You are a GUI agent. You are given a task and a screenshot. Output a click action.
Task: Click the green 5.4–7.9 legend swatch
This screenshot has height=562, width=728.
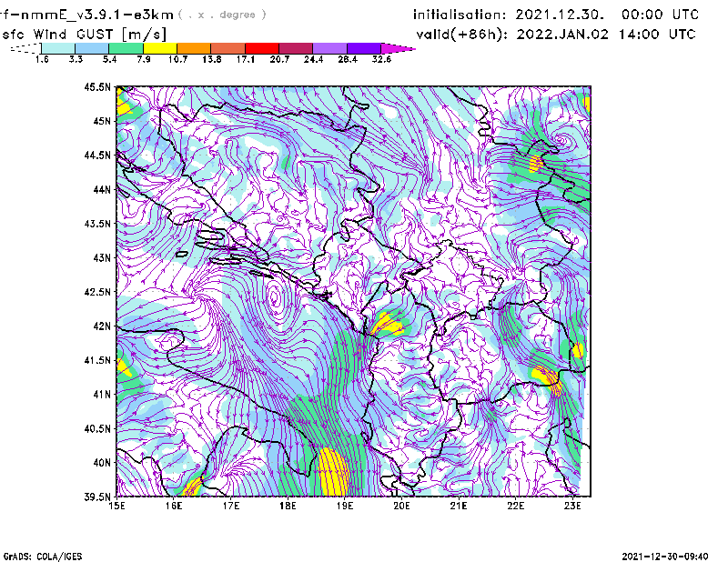click(126, 49)
